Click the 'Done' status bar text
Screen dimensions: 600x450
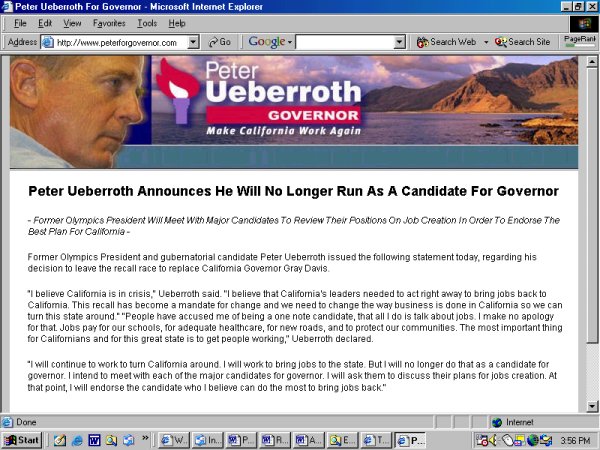pyautogui.click(x=26, y=422)
